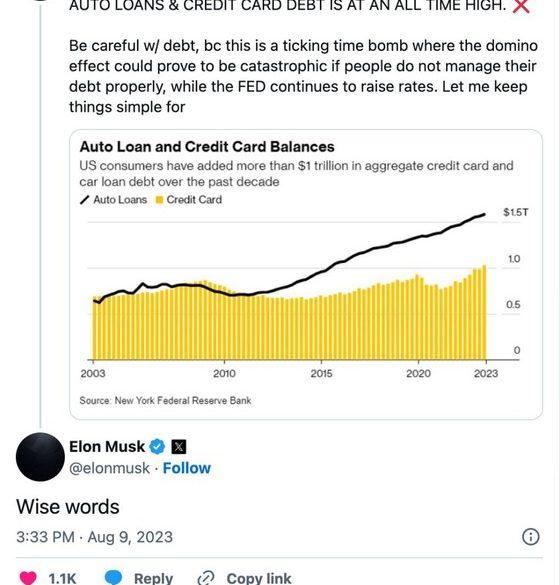Click the copy link chain icon
Screen dimensions: 560x585
[x=206, y=578]
